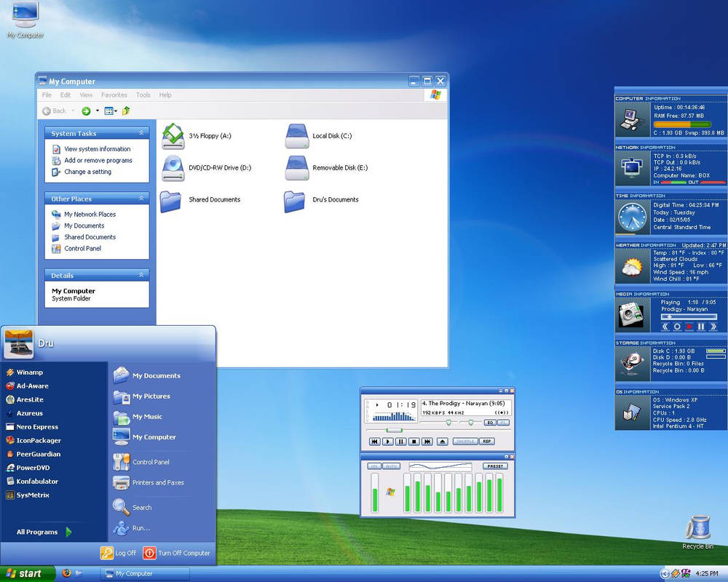The height and width of the screenshot is (582, 728).
Task: Click equalizer preamp slider
Action: [375, 493]
